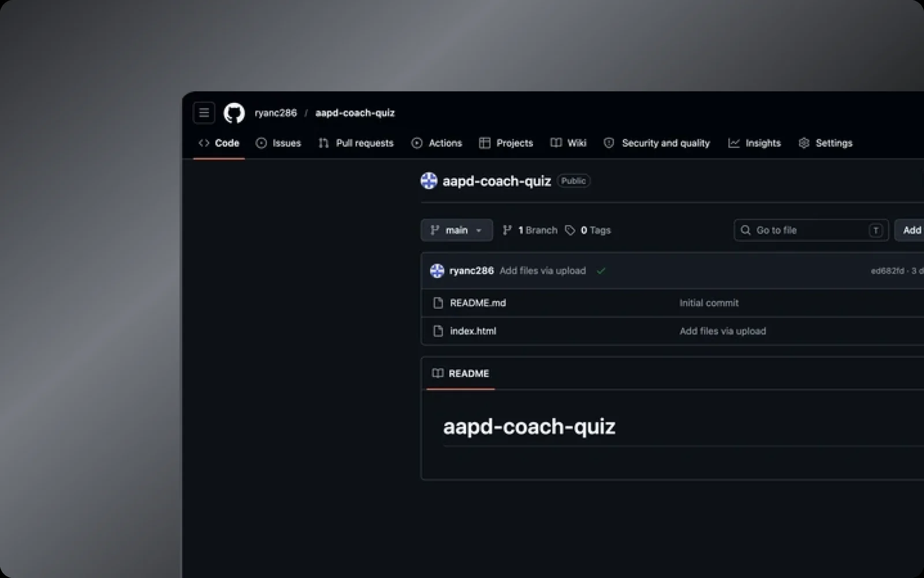
Task: Open the Issues tab
Action: click(278, 143)
